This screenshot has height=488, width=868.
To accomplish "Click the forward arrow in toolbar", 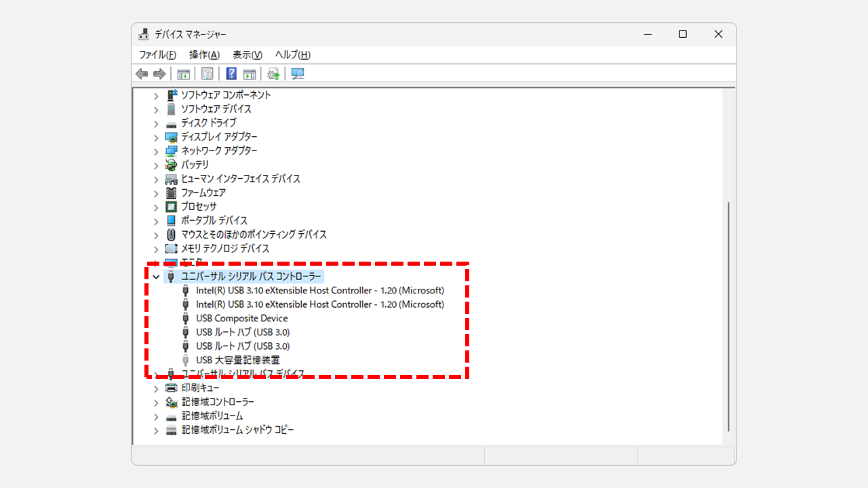I will pyautogui.click(x=159, y=74).
